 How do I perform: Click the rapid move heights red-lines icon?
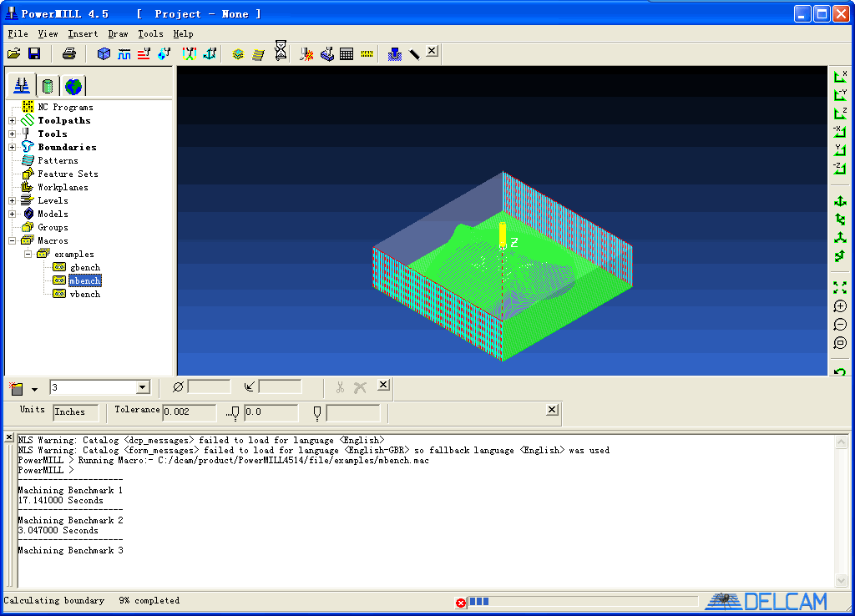tap(144, 53)
